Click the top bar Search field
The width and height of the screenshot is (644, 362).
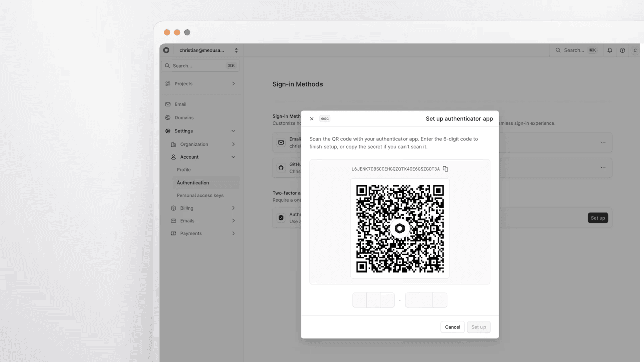(575, 50)
